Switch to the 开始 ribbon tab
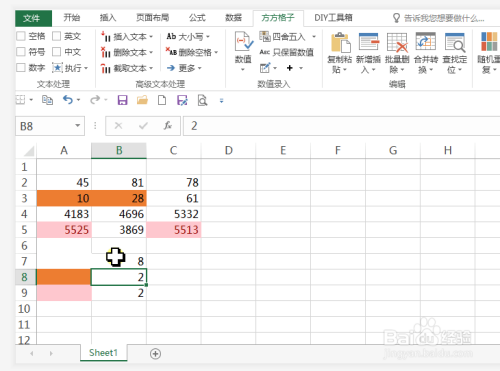This screenshot has height=371, width=500. pos(72,18)
